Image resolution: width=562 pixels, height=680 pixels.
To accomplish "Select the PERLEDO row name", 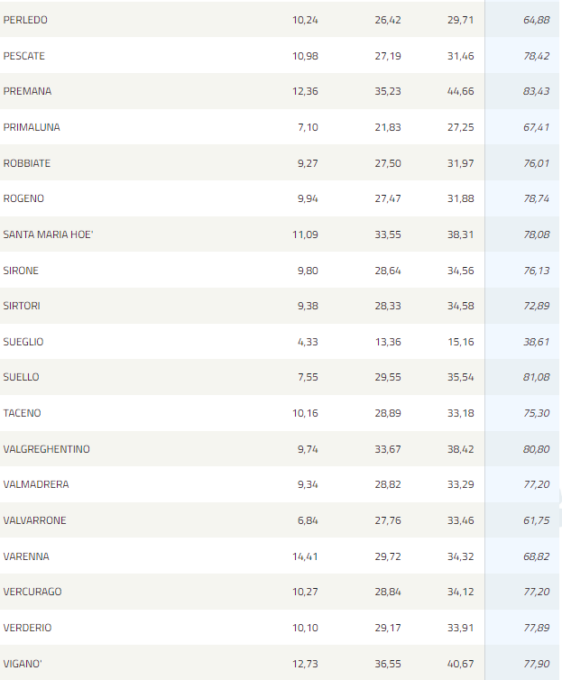I will [25, 20].
